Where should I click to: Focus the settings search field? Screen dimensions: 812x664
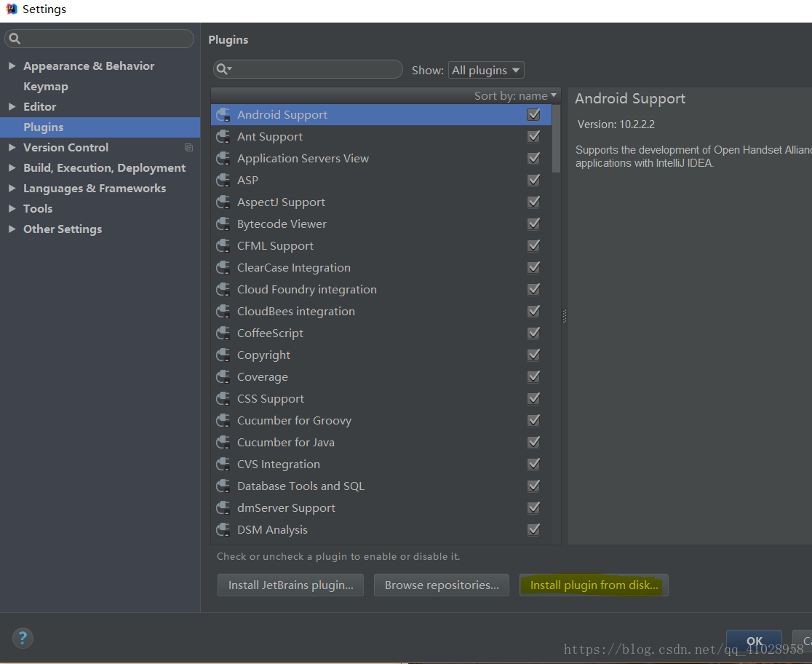(x=100, y=39)
